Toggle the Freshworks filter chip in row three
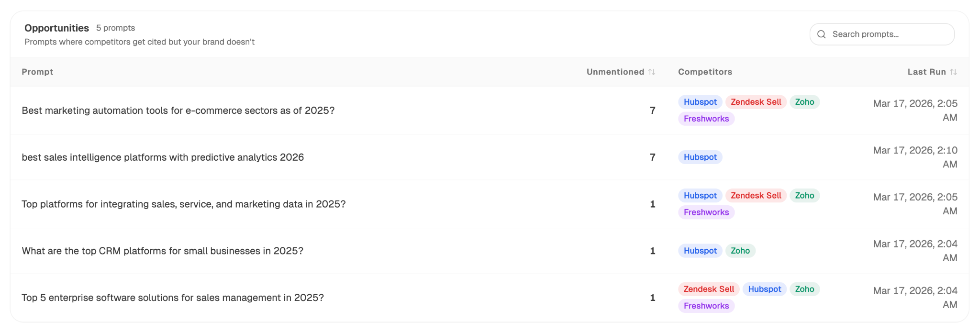The height and width of the screenshot is (333, 980). pos(706,212)
